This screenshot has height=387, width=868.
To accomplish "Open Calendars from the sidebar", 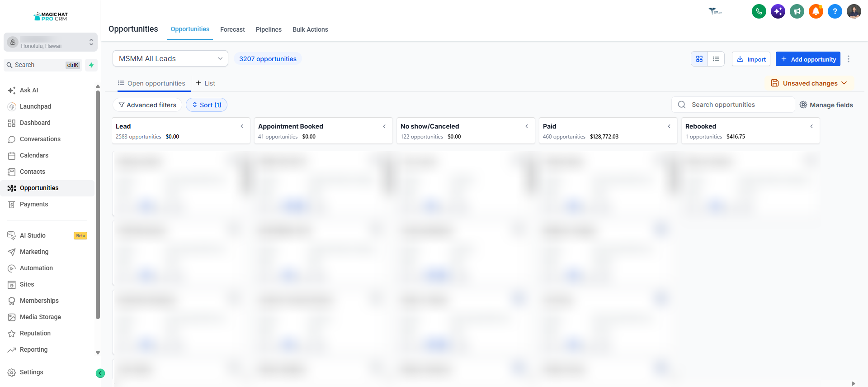I will coord(34,155).
